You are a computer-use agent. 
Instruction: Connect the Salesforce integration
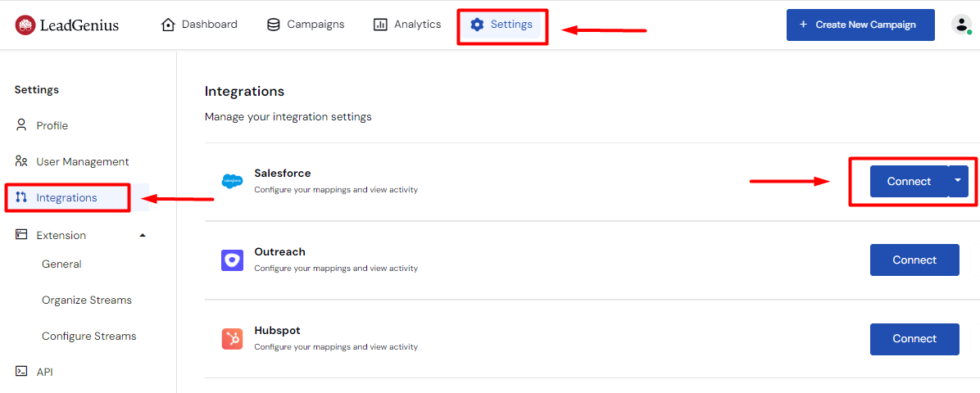tap(910, 181)
